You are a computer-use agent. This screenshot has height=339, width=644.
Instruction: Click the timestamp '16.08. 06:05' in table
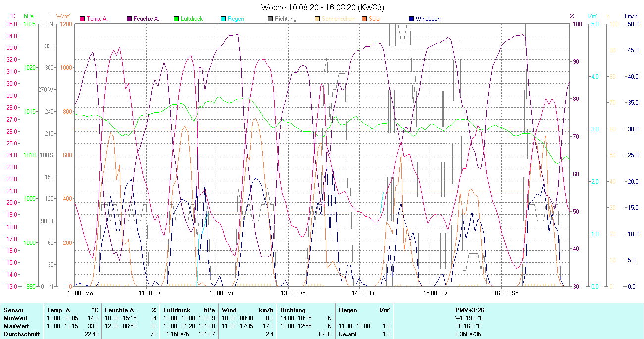pyautogui.click(x=63, y=318)
